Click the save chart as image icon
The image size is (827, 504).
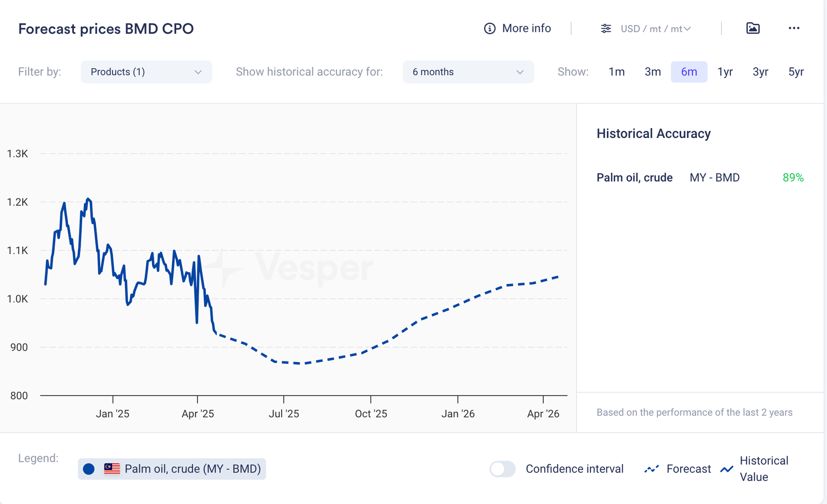(x=753, y=28)
